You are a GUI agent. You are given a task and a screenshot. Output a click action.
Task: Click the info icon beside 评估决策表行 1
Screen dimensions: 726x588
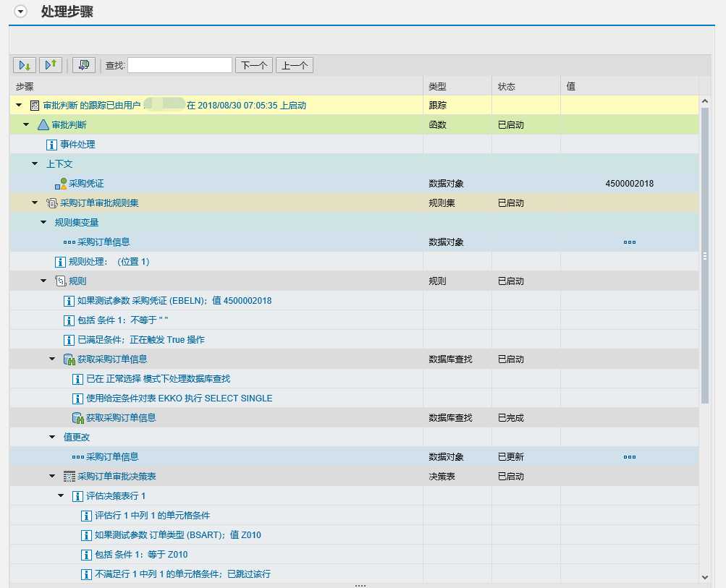point(77,496)
